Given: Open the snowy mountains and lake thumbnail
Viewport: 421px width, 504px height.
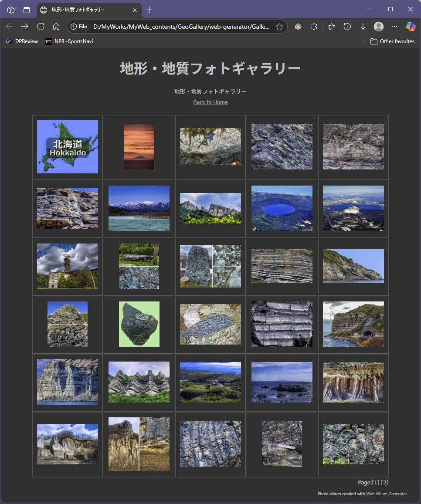Looking at the screenshot, I should pyautogui.click(x=139, y=208).
